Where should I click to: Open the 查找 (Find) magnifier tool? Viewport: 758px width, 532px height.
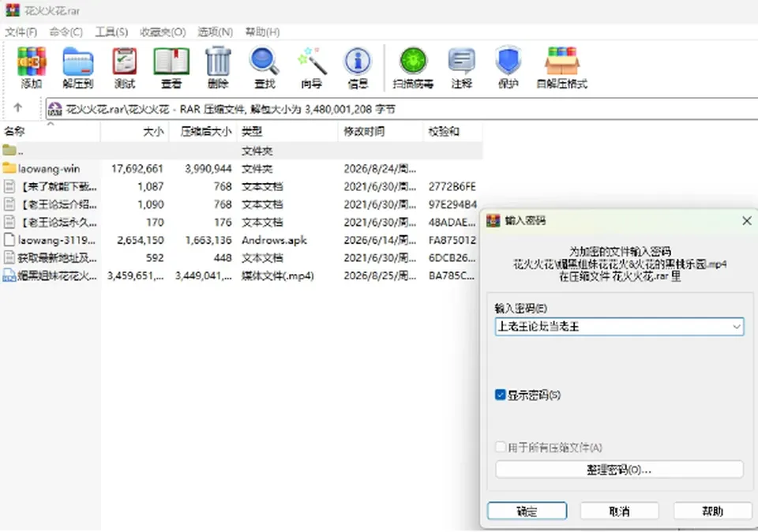coord(265,67)
